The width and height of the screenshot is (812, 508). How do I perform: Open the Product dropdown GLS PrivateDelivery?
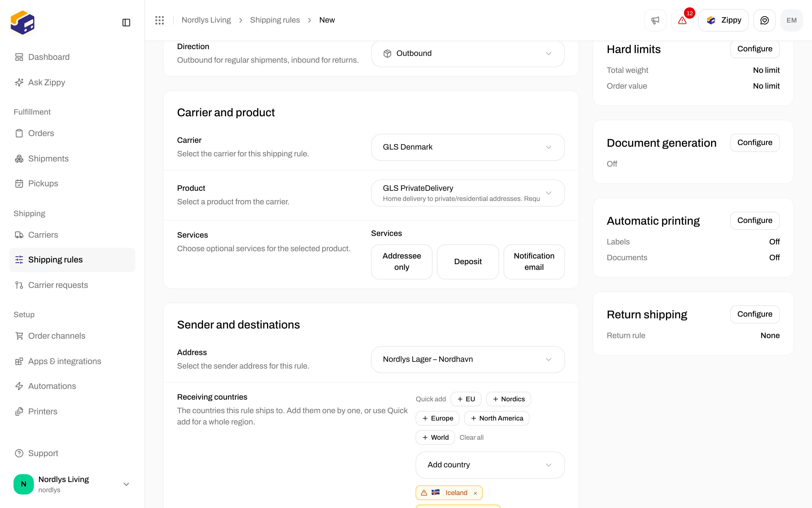[x=468, y=193]
